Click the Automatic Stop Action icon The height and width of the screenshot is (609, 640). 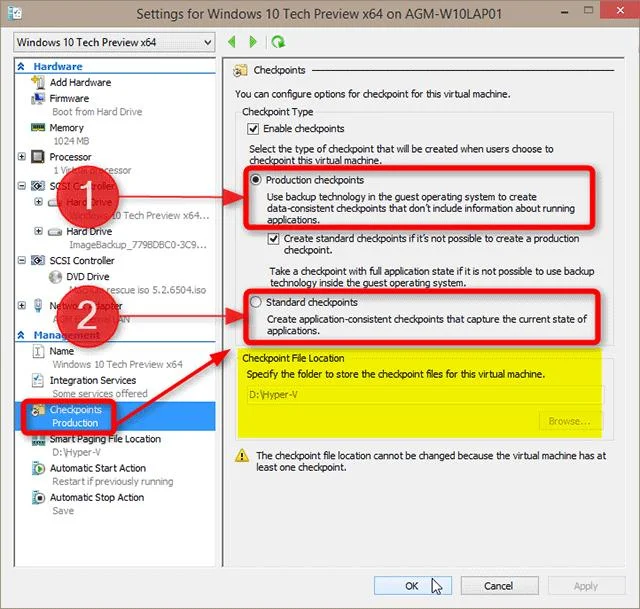tap(38, 498)
